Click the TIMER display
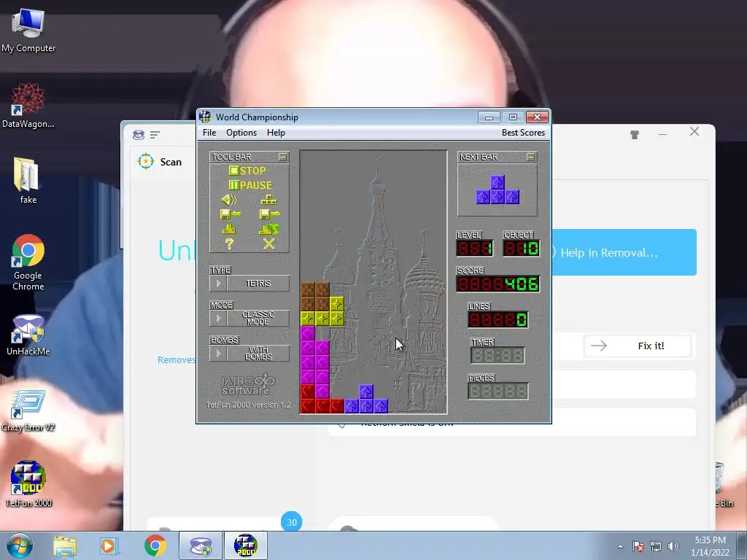Viewport: 747px width, 560px height. [498, 355]
